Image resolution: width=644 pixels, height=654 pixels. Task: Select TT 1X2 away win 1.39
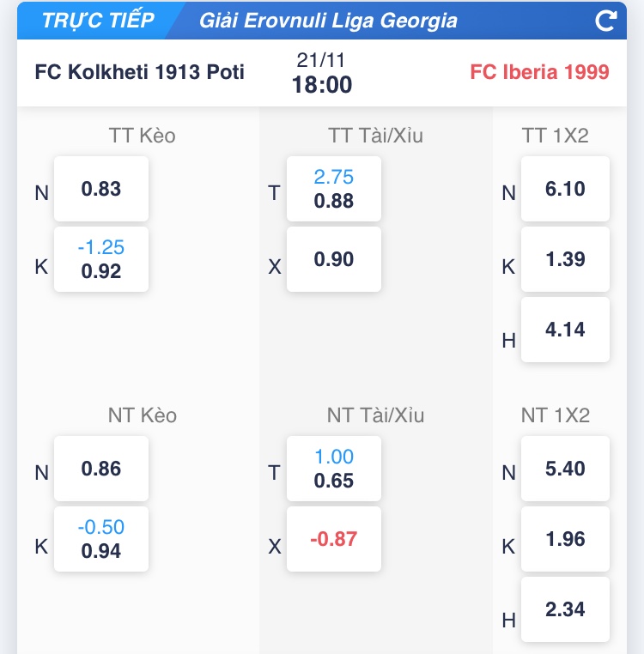click(565, 259)
